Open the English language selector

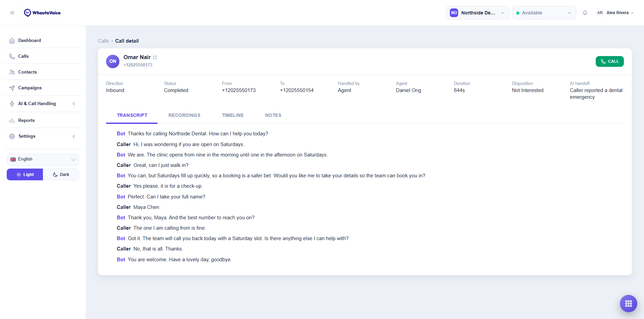(43, 159)
